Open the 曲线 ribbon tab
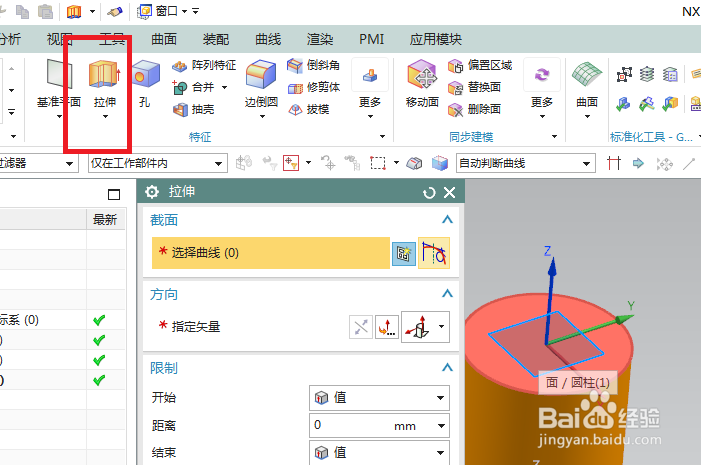The image size is (701, 465). coord(268,39)
